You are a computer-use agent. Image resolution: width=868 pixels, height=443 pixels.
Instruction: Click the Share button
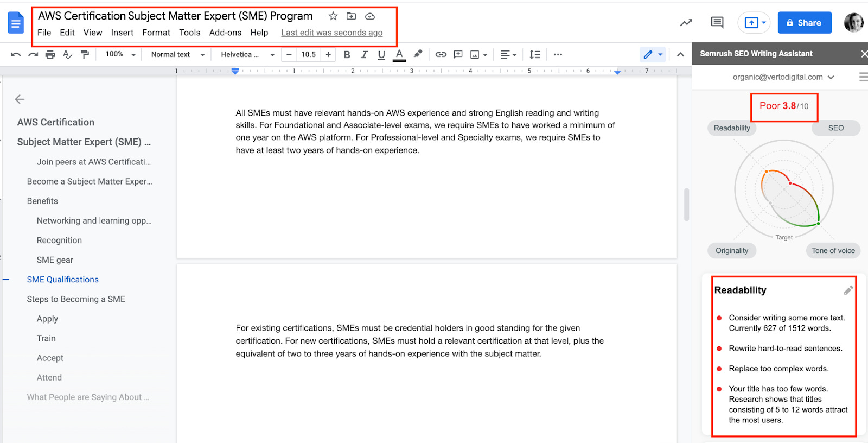coord(805,23)
